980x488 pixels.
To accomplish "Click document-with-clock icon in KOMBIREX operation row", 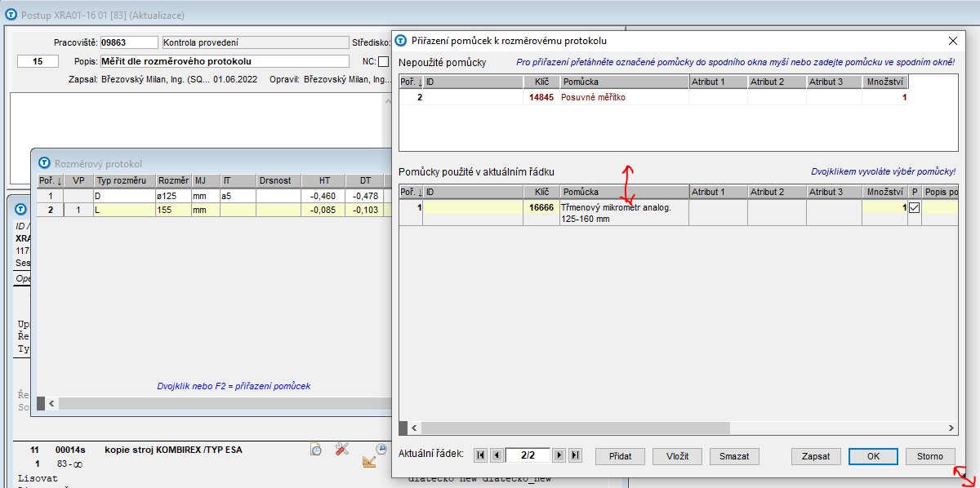I will (x=316, y=449).
